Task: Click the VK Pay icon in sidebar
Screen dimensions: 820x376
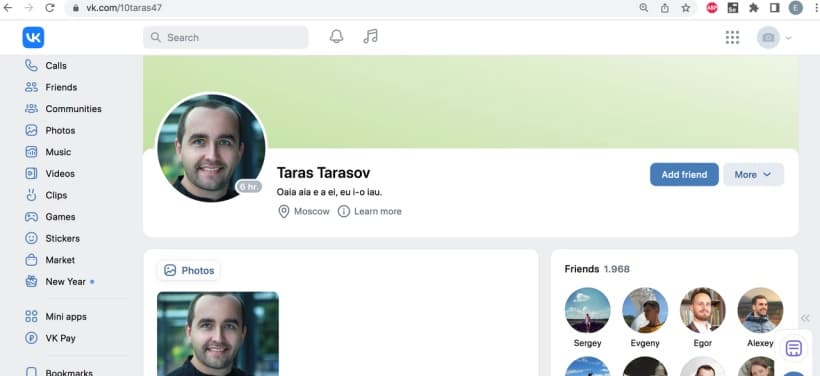Action: (x=31, y=338)
